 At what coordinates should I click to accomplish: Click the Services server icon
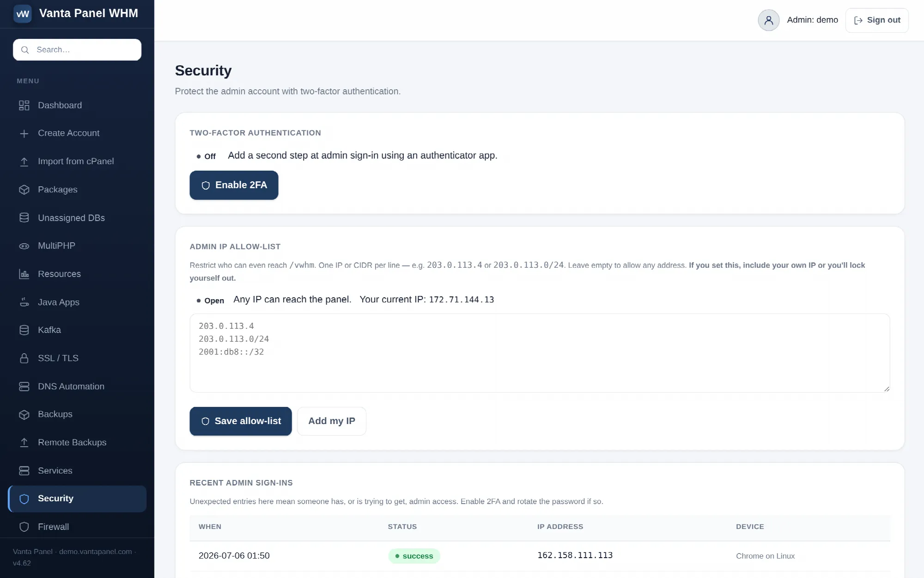[24, 471]
